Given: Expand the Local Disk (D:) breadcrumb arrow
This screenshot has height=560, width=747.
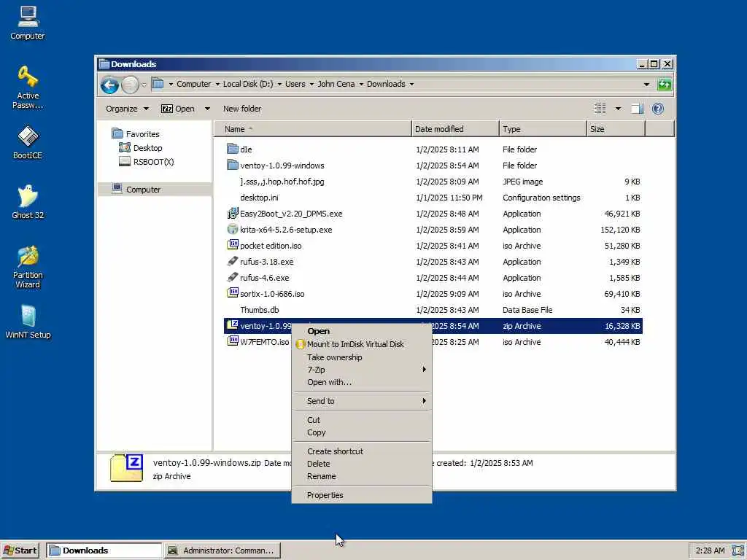Looking at the screenshot, I should [279, 85].
